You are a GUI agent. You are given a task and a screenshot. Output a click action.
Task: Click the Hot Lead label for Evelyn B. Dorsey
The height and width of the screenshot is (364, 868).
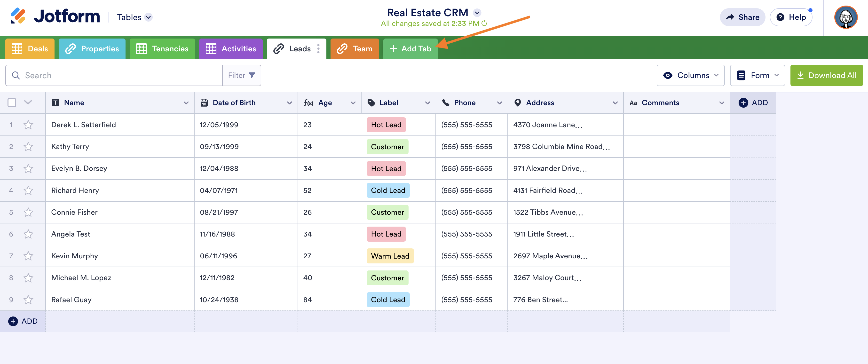click(386, 168)
